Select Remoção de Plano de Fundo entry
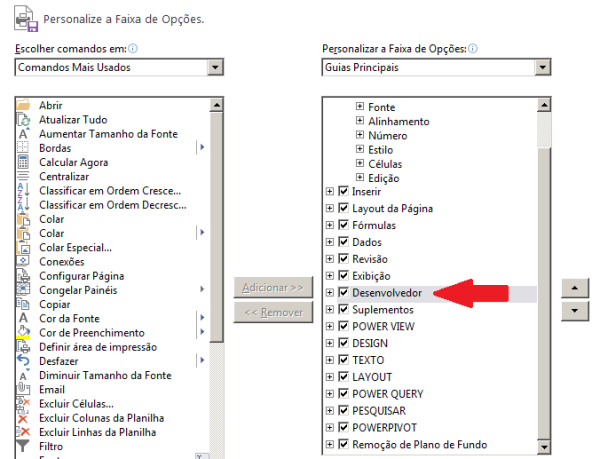 coord(419,444)
